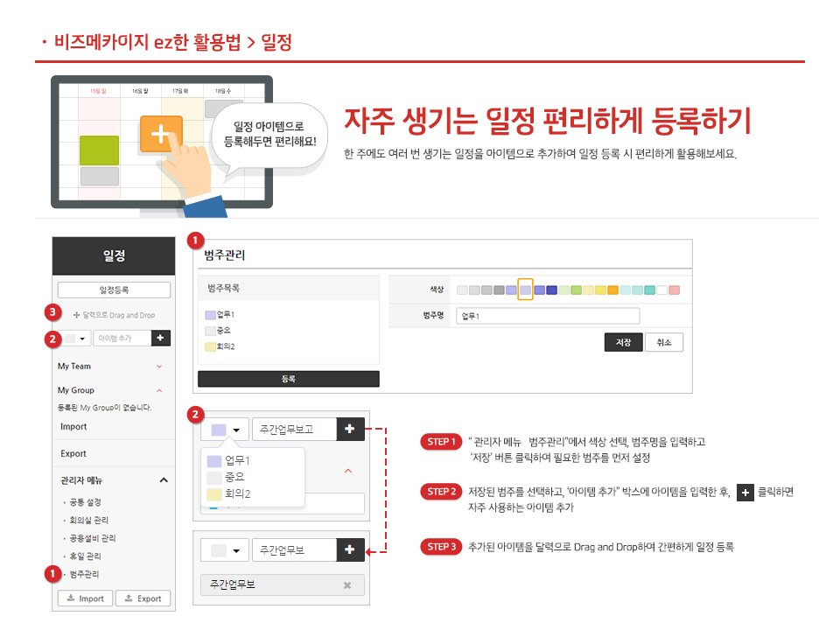Viewport: 840px width, 630px height.
Task: Expand the My Team section chevron
Action: 159,367
